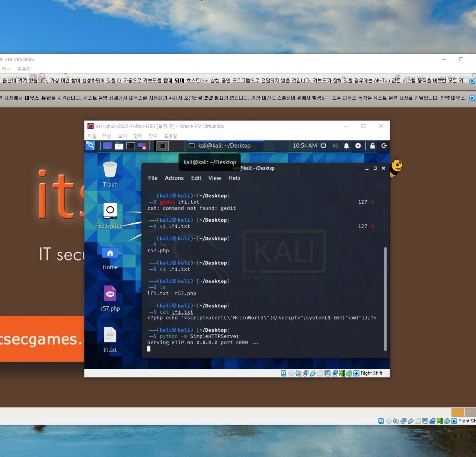The height and width of the screenshot is (457, 476).
Task: Click the mouse integration globe icon in the inner VM status bar
Action: tap(349, 373)
